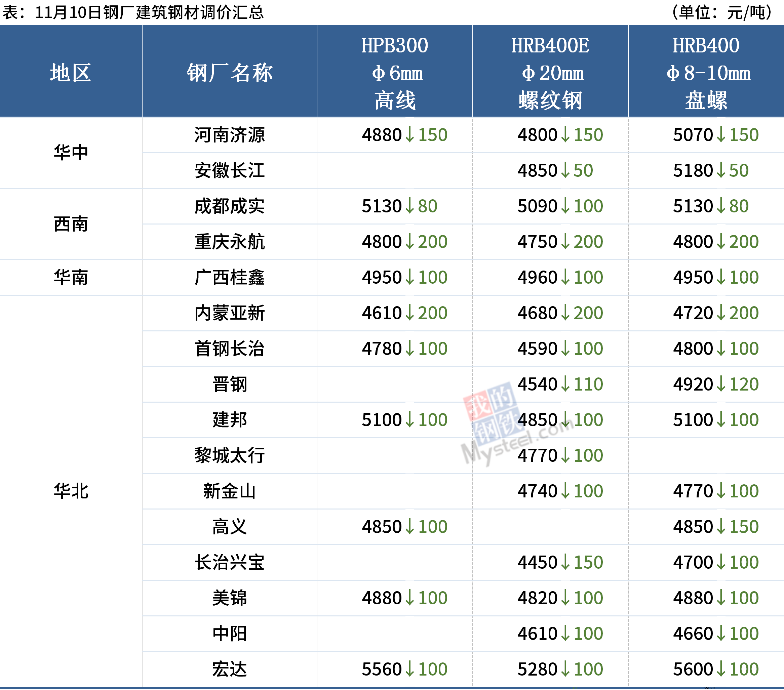Select the HRB400E 螺纹钢 column header
Image resolution: width=784 pixels, height=690 pixels.
click(x=550, y=72)
